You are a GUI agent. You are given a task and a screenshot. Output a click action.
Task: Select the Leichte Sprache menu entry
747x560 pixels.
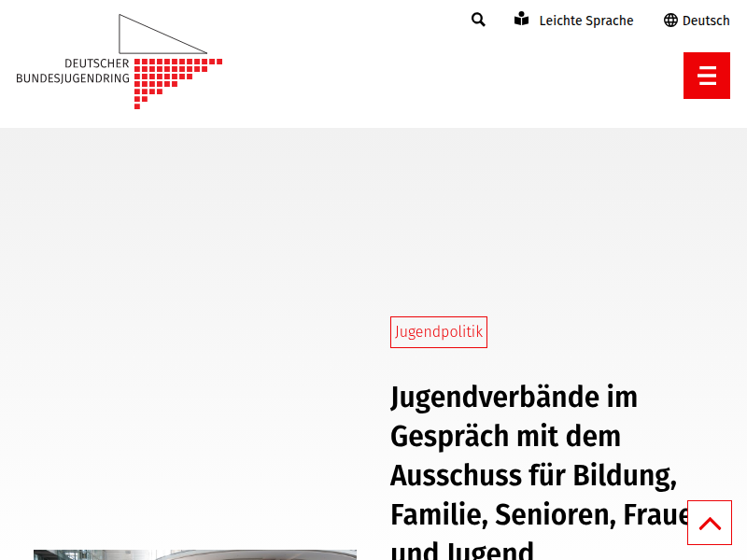(x=586, y=20)
